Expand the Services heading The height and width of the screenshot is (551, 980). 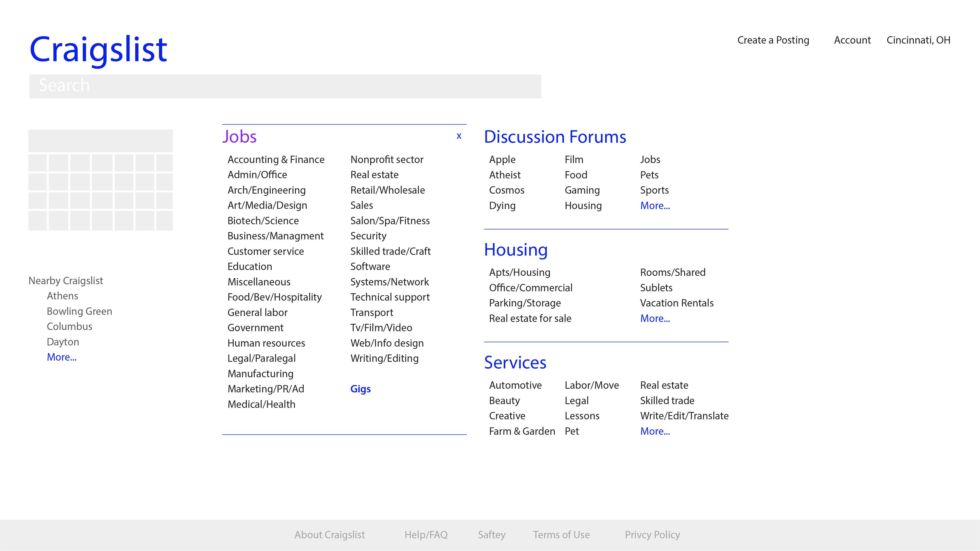[x=515, y=362]
